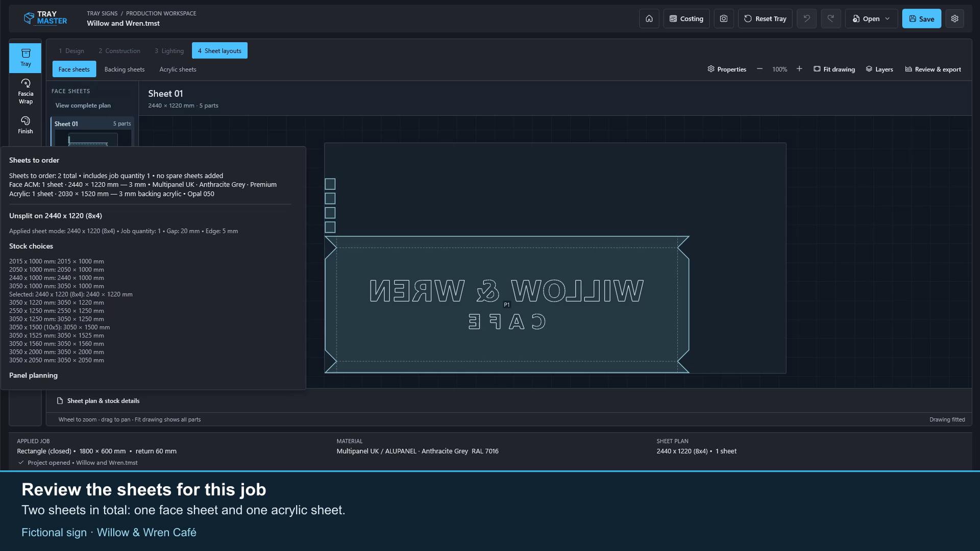The image size is (980, 551).
Task: Click the Reset Tray button
Action: point(765,18)
